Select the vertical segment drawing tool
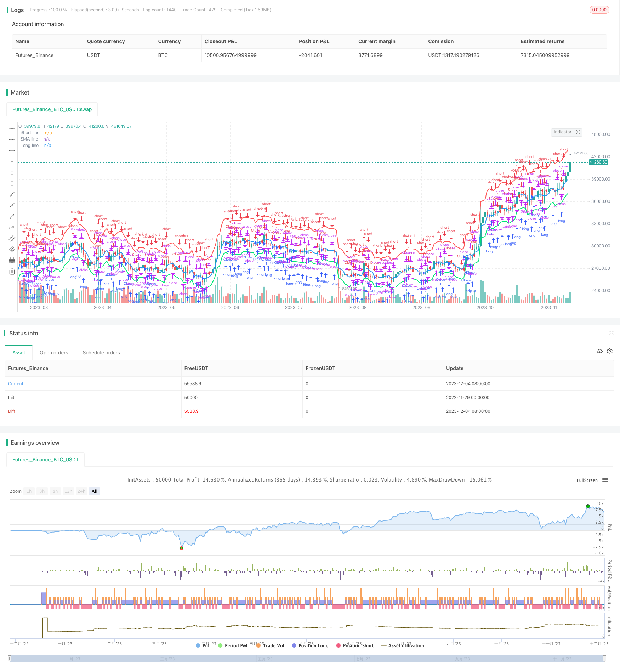620x672 pixels. [x=12, y=183]
